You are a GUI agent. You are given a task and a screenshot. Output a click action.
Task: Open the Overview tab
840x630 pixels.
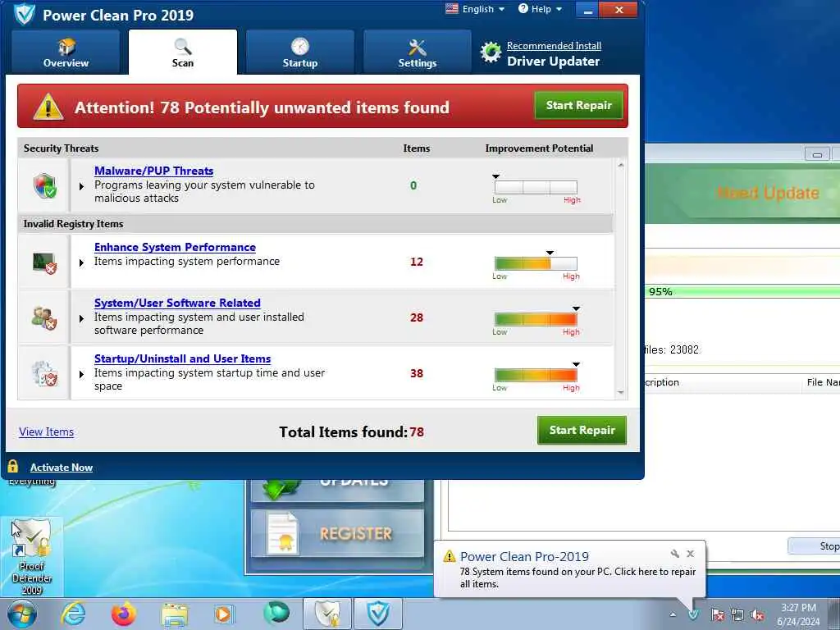[66, 52]
